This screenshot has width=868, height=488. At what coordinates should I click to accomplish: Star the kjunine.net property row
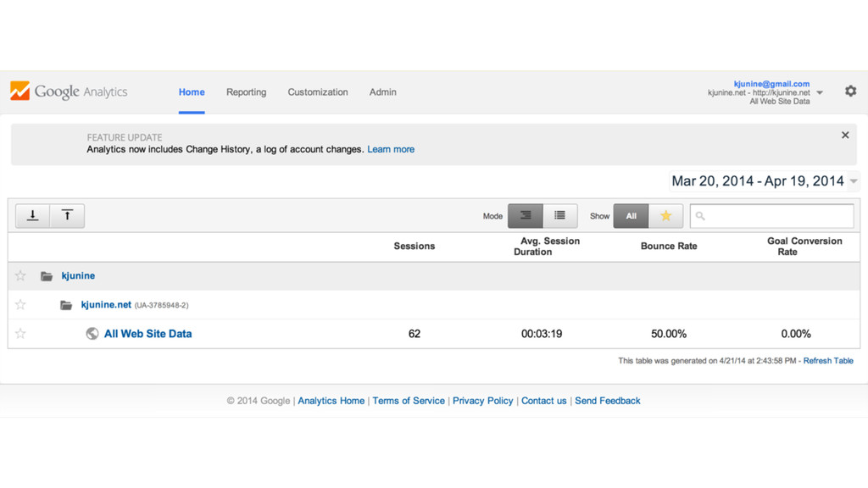click(x=20, y=304)
